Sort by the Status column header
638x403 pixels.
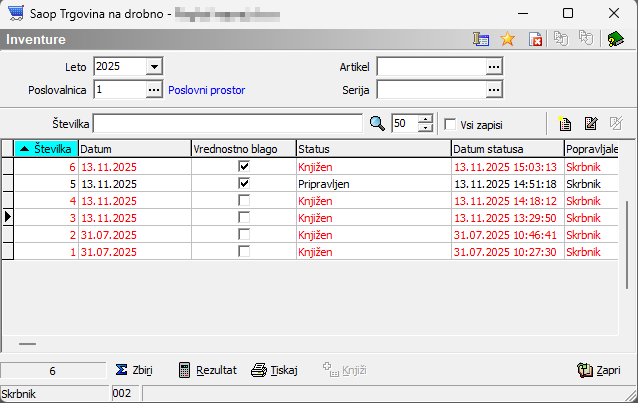tap(374, 149)
